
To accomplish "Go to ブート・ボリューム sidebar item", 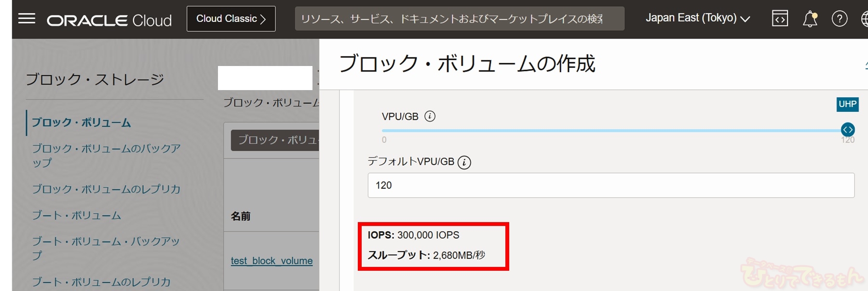I will pyautogui.click(x=77, y=215).
